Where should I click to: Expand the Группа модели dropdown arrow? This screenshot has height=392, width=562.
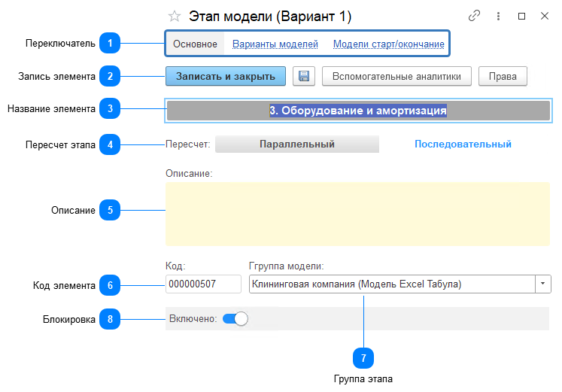pos(543,284)
